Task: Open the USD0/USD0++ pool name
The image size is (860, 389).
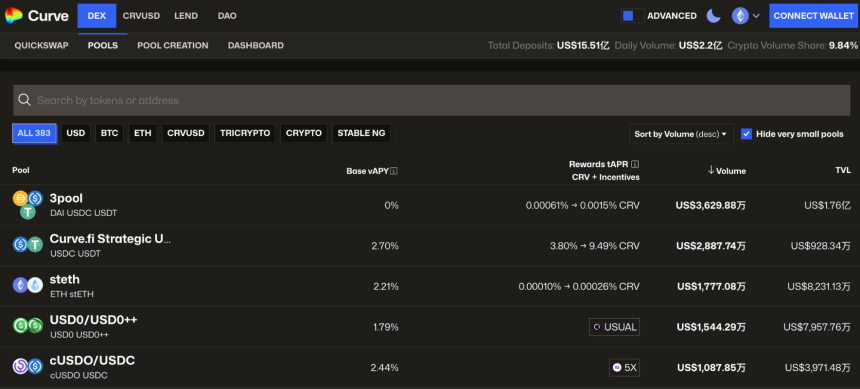Action: pos(93,319)
